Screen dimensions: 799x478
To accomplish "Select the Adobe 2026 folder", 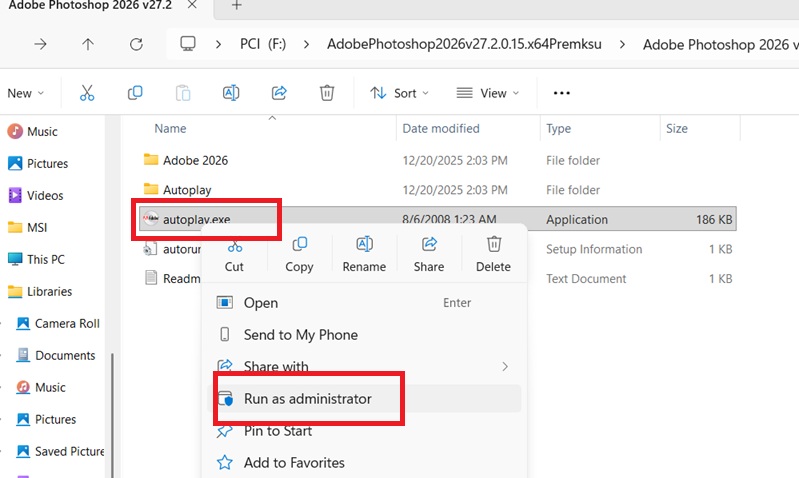I will (437, 161).
